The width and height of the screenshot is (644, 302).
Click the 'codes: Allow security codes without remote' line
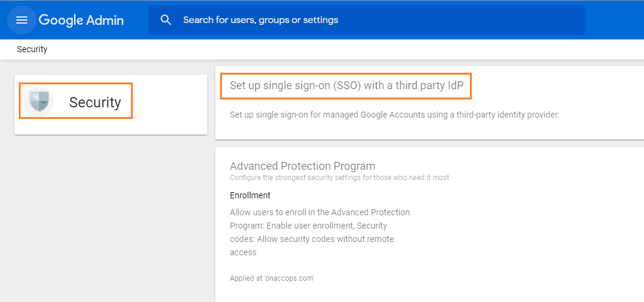312,239
